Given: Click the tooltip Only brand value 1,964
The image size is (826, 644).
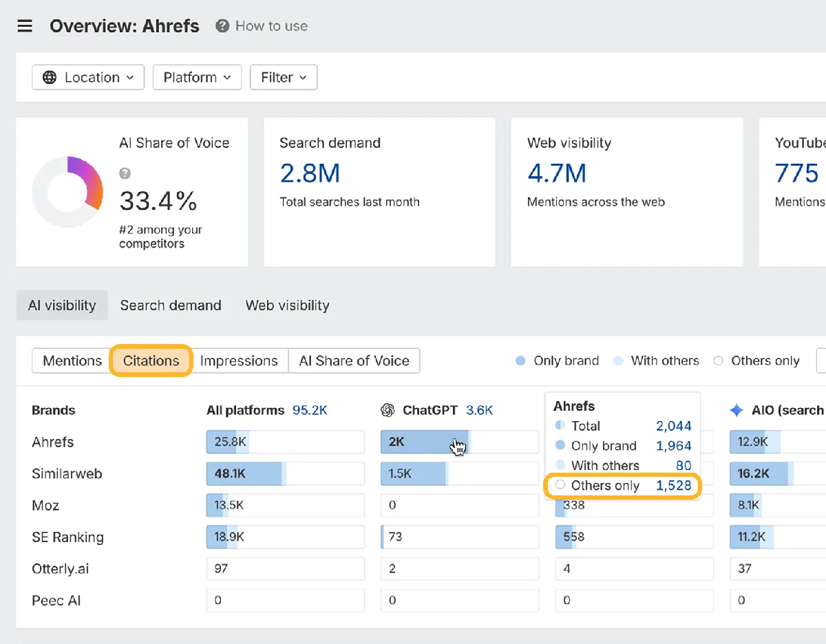Looking at the screenshot, I should [x=673, y=446].
